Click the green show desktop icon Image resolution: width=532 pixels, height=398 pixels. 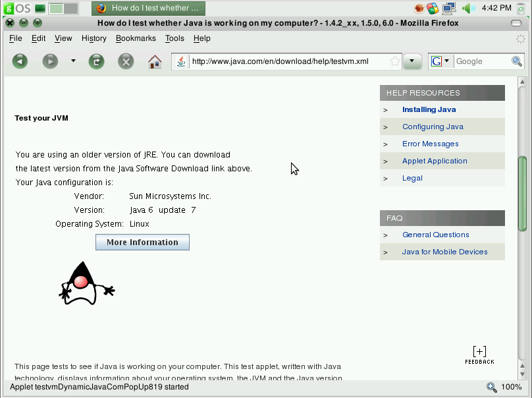coord(40,8)
